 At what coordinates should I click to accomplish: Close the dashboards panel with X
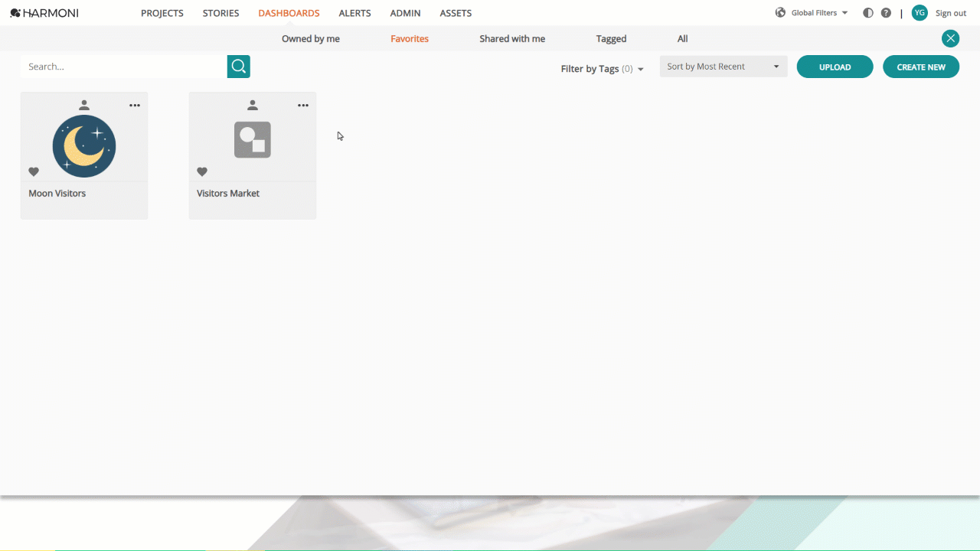point(950,38)
